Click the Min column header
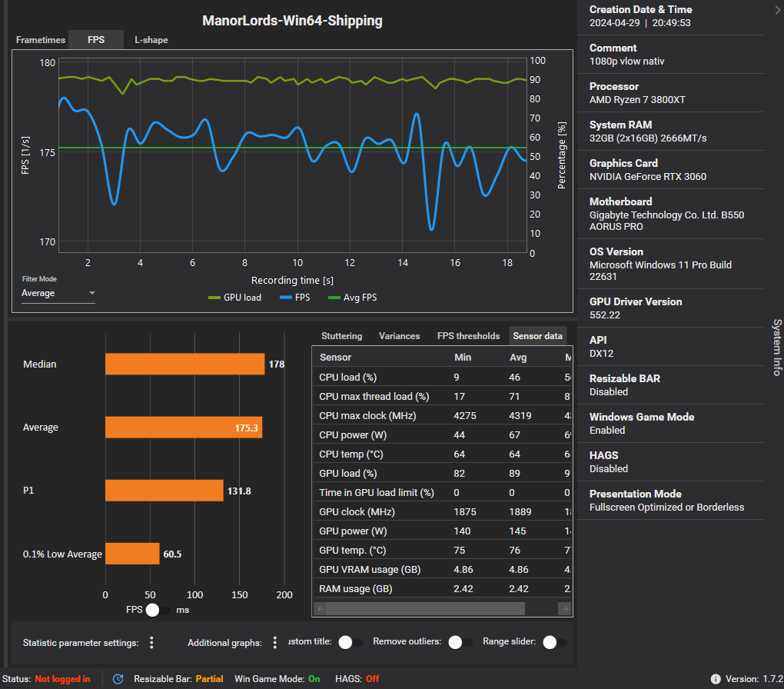The height and width of the screenshot is (689, 784). click(x=463, y=358)
